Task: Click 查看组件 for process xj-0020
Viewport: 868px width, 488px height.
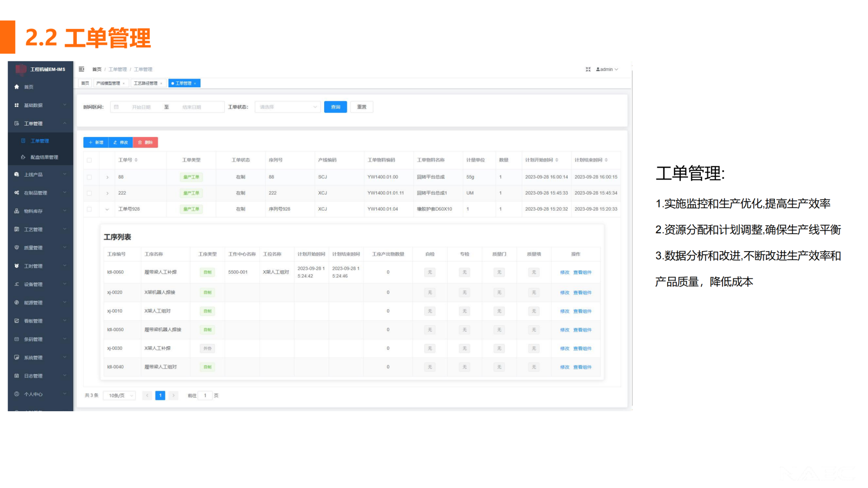Action: (x=582, y=293)
